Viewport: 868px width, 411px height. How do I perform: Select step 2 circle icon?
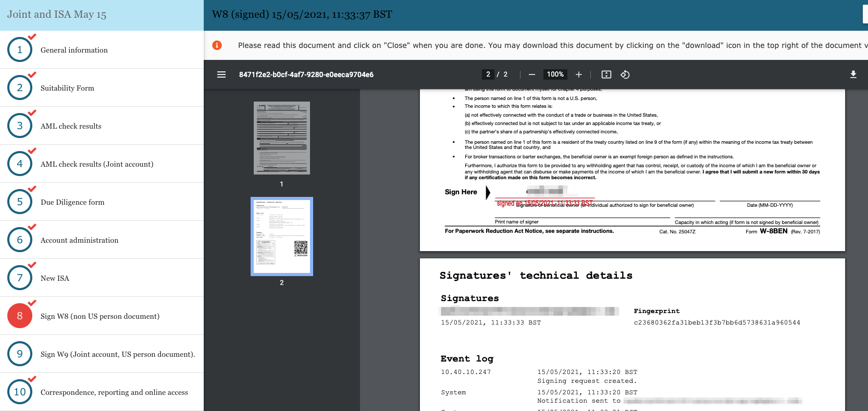[20, 88]
